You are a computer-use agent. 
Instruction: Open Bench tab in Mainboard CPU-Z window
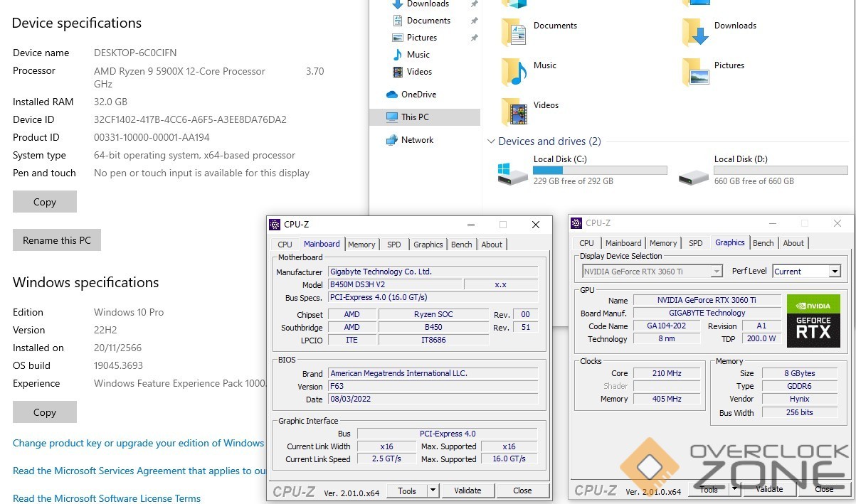tap(462, 245)
